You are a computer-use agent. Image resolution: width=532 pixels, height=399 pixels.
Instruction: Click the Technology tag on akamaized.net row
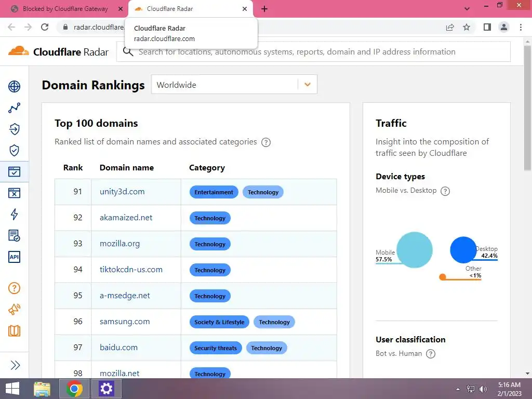tap(210, 218)
